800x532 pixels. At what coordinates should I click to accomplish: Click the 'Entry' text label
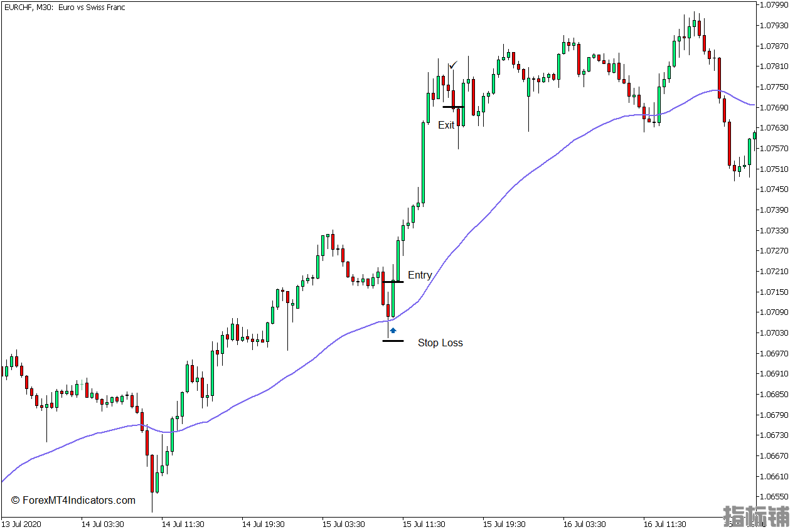(420, 275)
